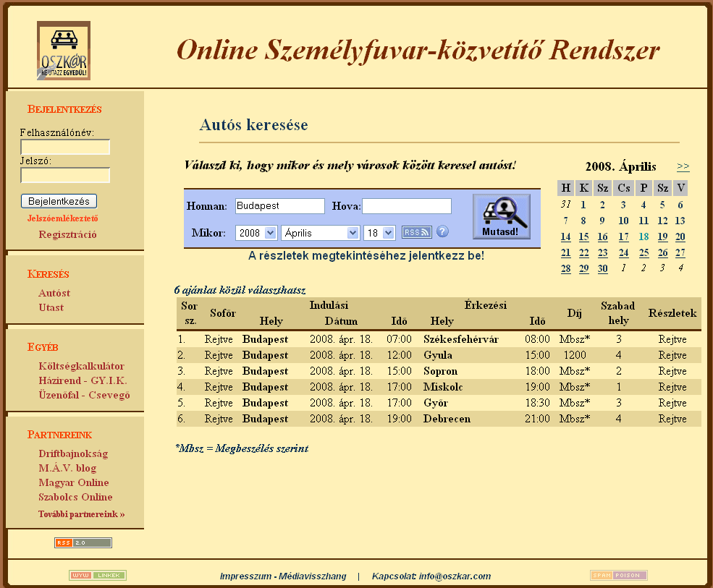Viewport: 713px width, 588px height.
Task: Click Gyula destination in row 2
Action: [x=438, y=355]
